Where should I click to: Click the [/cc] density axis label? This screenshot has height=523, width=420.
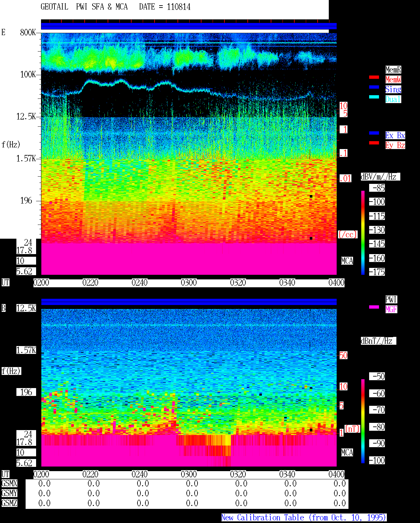tap(347, 234)
